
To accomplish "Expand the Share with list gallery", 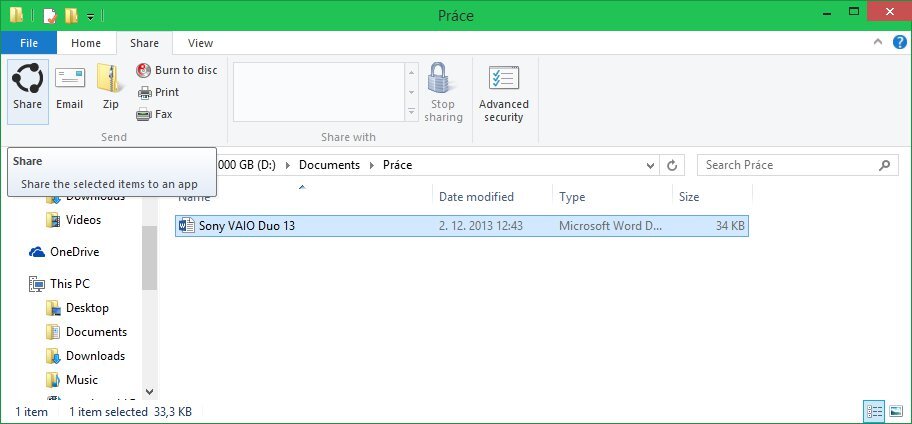I will pos(412,111).
